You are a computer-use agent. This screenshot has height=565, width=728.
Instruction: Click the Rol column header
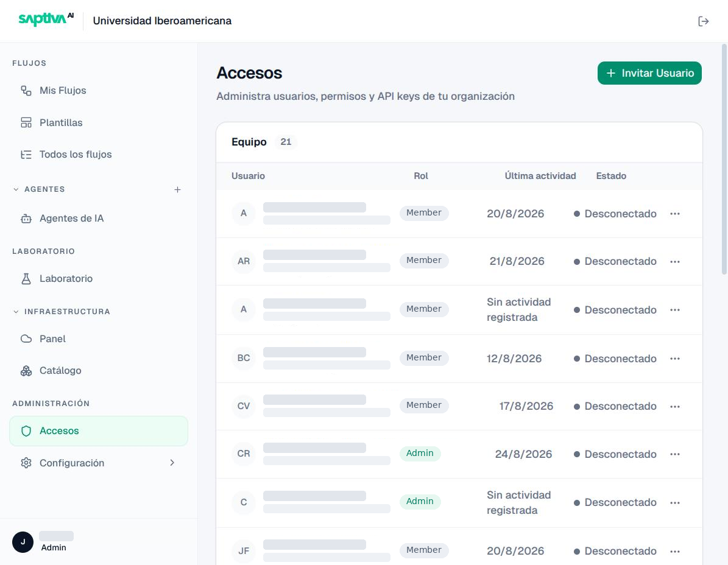[420, 176]
